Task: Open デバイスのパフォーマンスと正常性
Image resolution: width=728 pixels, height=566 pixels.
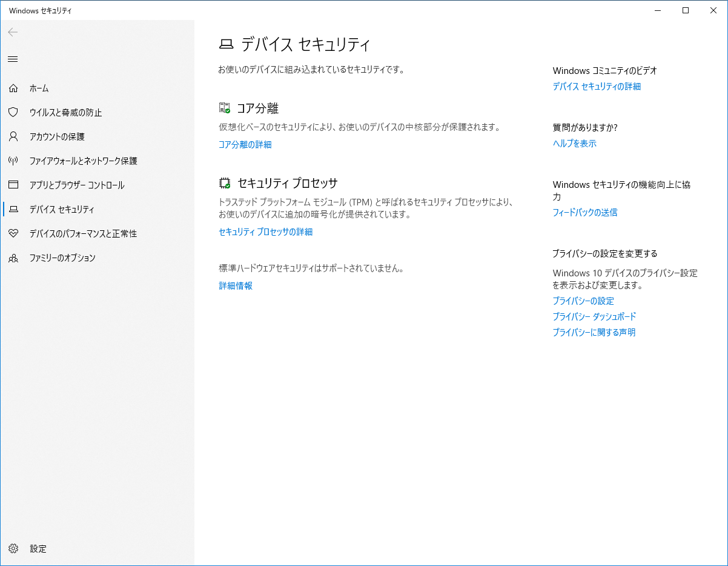Action: (84, 234)
